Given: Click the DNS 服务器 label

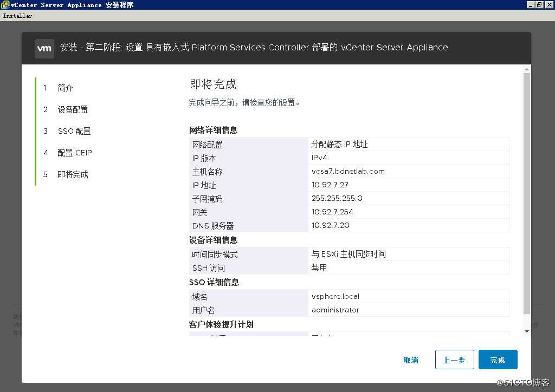Looking at the screenshot, I should pos(213,226).
